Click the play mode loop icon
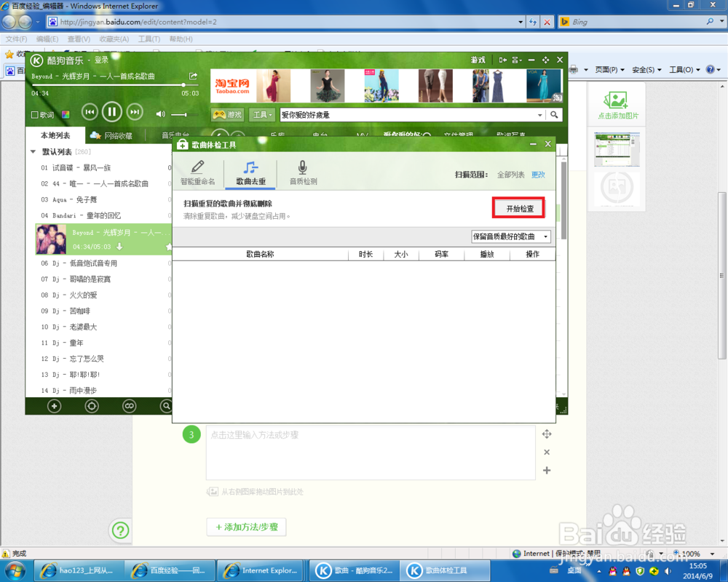Screen dimensions: 728x582 pos(130,406)
